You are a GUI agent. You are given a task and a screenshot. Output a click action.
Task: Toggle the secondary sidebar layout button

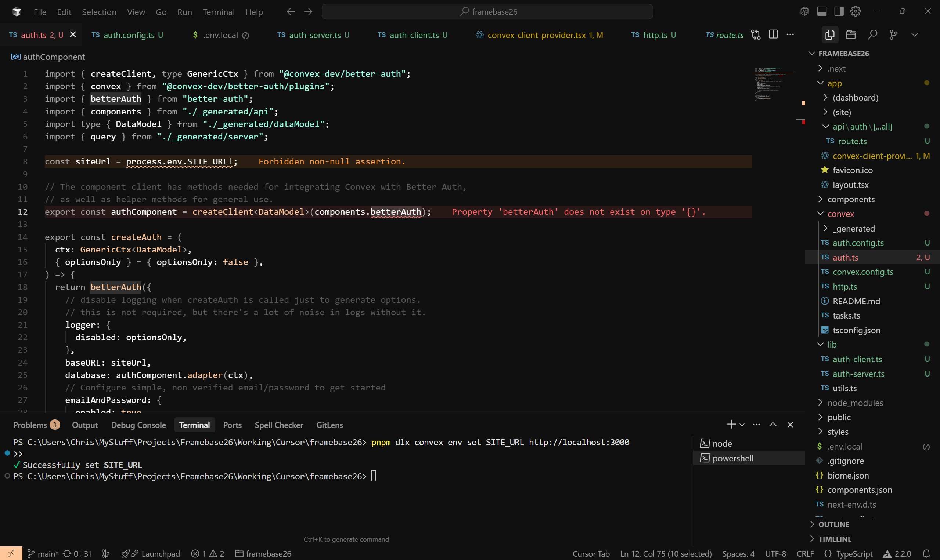839,11
